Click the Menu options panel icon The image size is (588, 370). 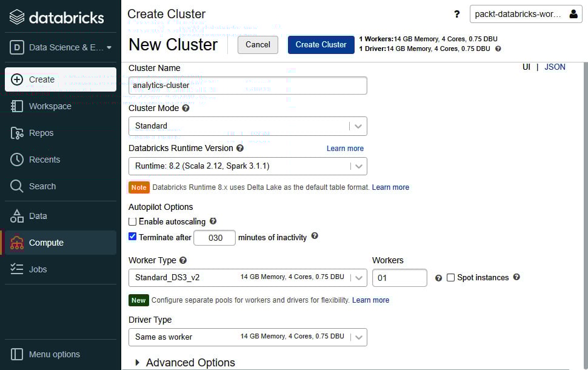(x=17, y=354)
